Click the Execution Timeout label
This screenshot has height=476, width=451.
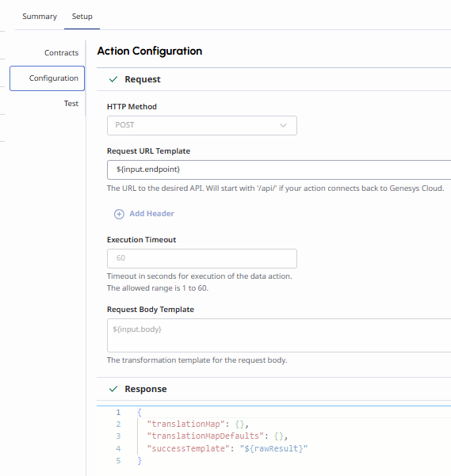(142, 239)
